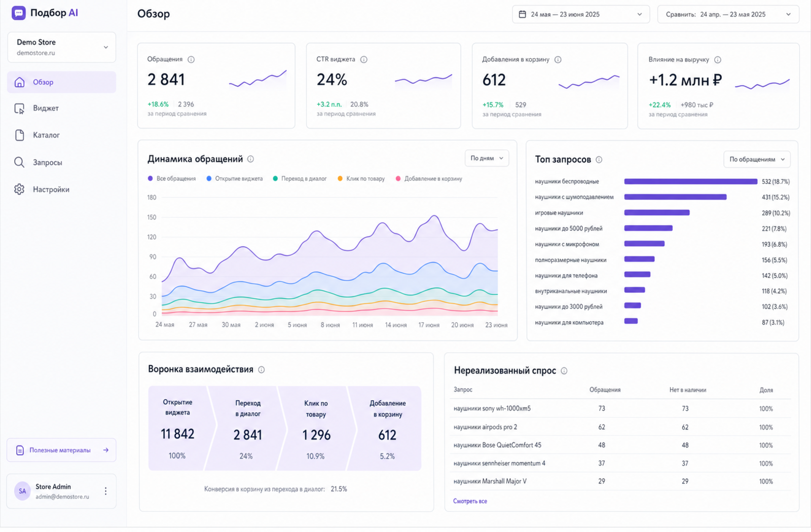Open info icon beside Топ запросов
Viewport: 811px width, 532px height.
click(x=599, y=160)
